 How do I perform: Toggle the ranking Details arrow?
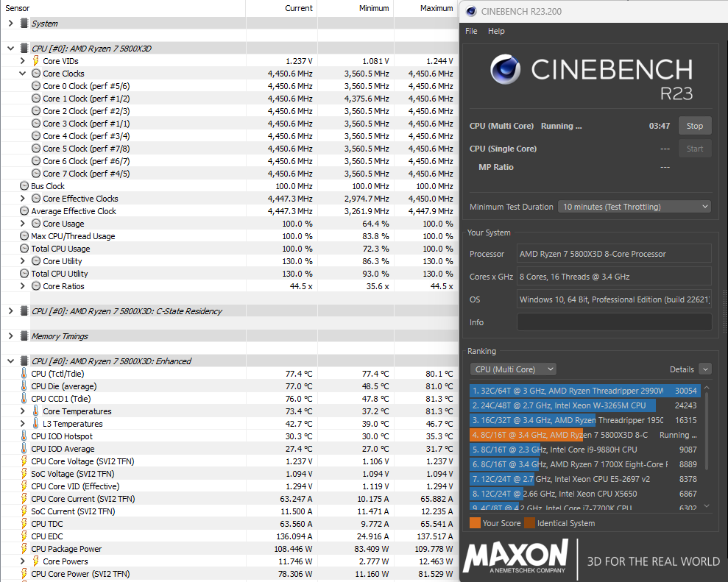click(705, 369)
